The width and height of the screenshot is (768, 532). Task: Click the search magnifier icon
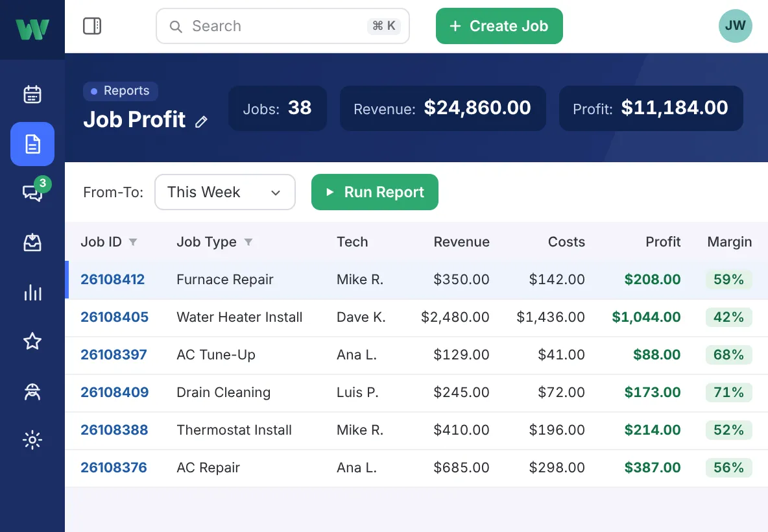[176, 27]
